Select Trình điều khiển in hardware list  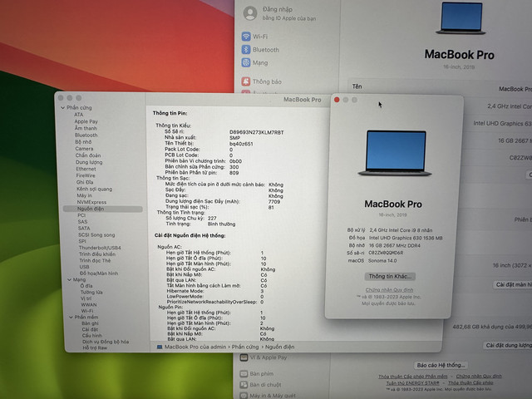click(x=97, y=254)
